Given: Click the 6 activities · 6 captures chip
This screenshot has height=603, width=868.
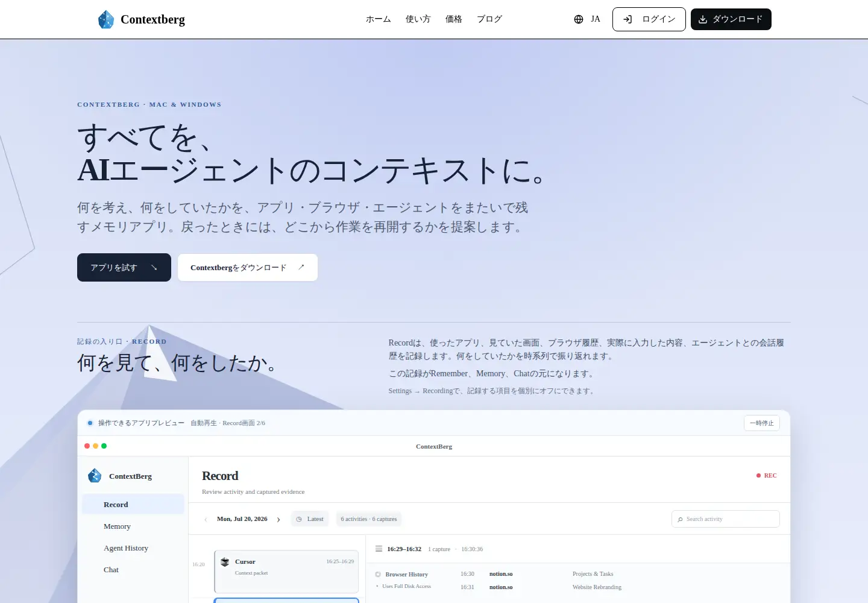Looking at the screenshot, I should (x=369, y=519).
